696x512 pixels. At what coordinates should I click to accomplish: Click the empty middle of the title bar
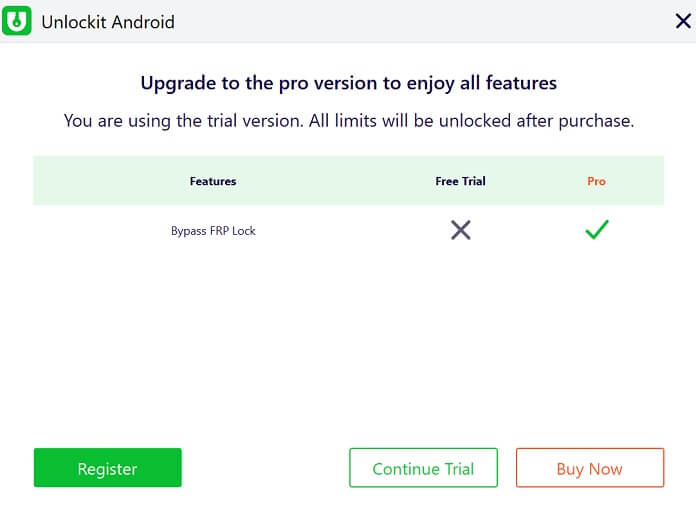click(420, 22)
